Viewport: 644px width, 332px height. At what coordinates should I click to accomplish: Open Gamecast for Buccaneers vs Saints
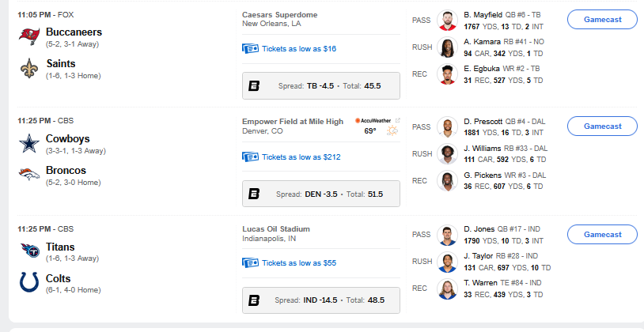602,19
